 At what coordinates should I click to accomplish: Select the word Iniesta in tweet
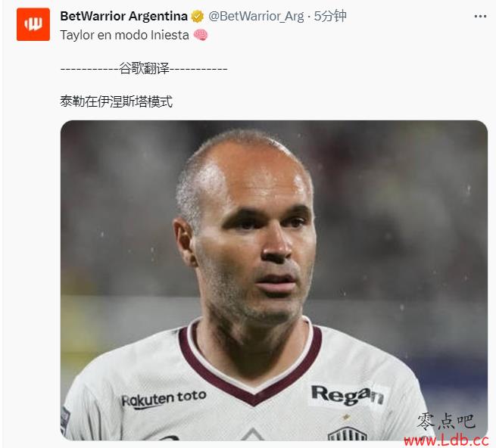[170, 35]
